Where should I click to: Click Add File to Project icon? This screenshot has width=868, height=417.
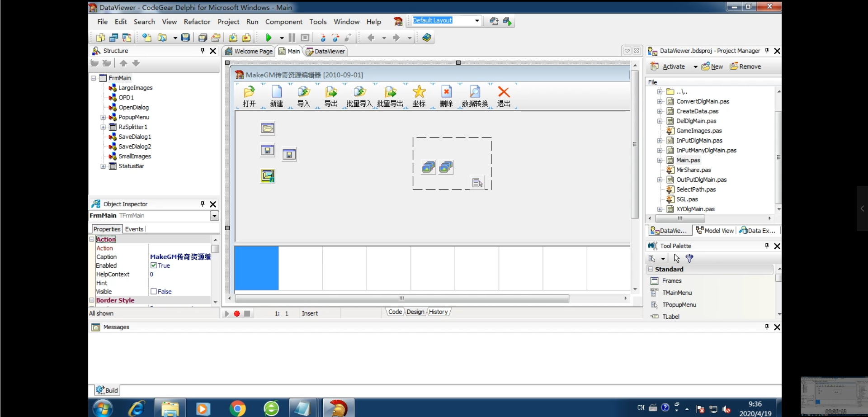(233, 38)
